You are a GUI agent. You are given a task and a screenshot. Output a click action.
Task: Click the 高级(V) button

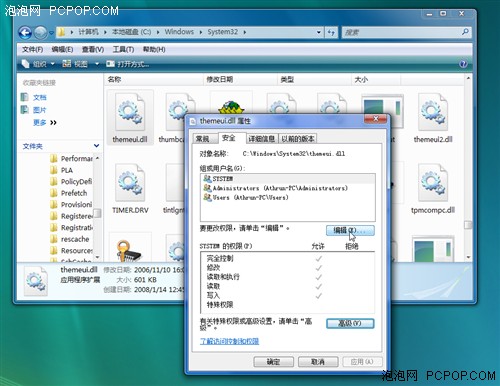[x=350, y=323]
